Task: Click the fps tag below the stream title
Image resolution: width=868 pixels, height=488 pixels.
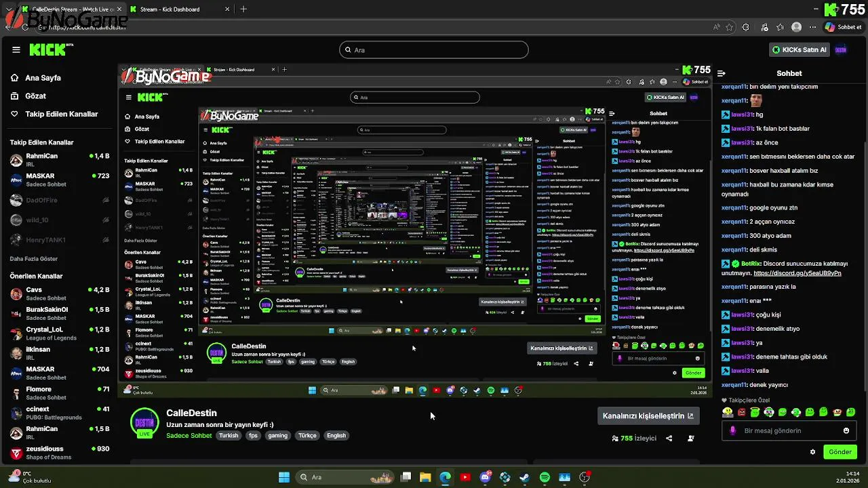Action: click(253, 436)
